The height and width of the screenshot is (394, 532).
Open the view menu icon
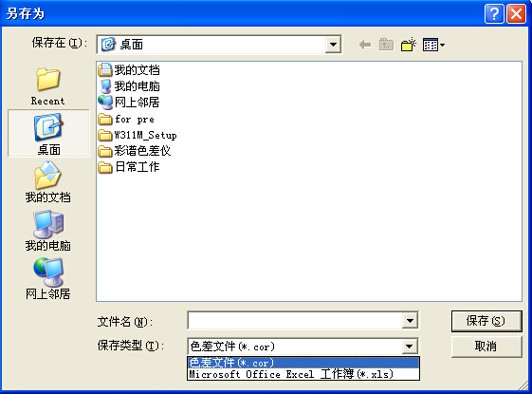[x=433, y=45]
